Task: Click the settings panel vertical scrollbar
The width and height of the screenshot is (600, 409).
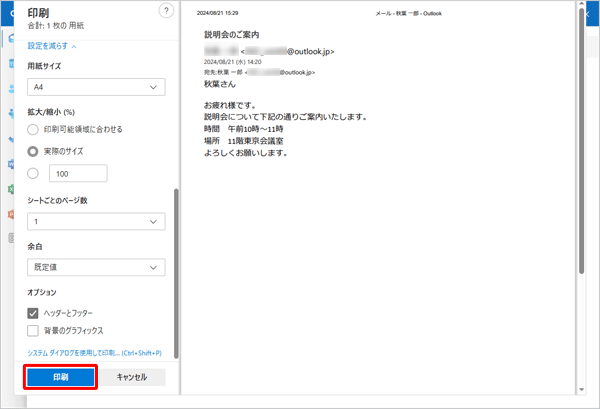Action: (x=176, y=274)
